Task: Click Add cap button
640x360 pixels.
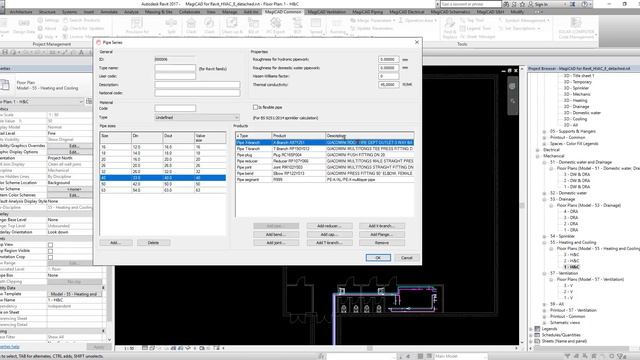Action: [x=329, y=234]
